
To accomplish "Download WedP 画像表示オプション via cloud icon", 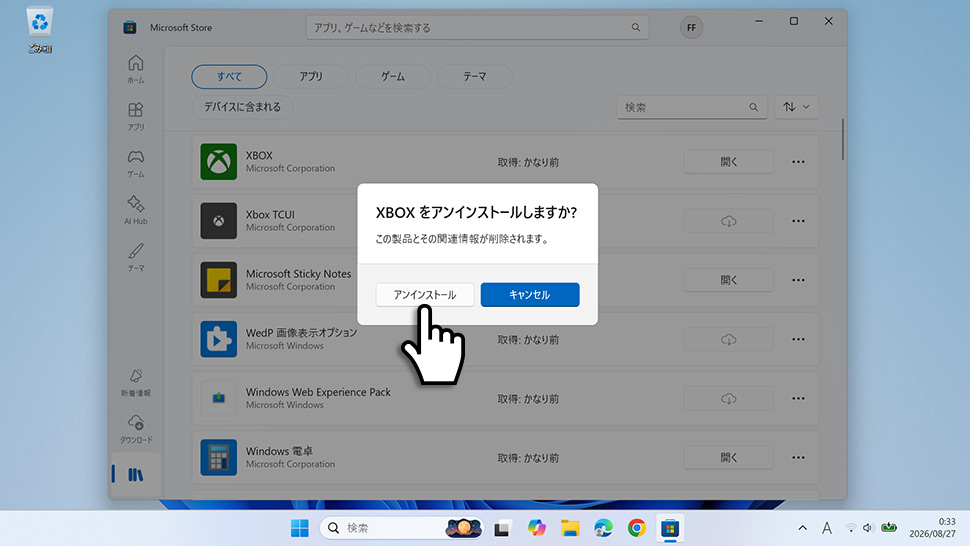I will tap(728, 339).
